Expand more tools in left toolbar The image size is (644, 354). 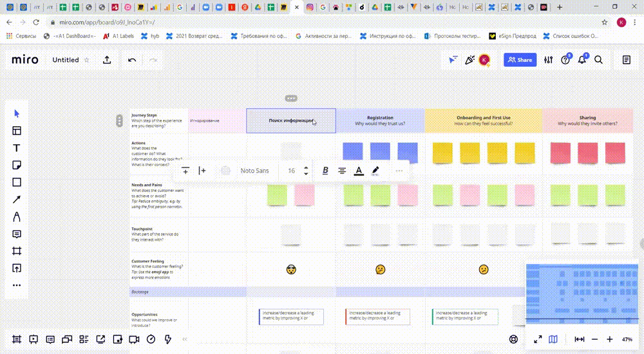(x=17, y=285)
